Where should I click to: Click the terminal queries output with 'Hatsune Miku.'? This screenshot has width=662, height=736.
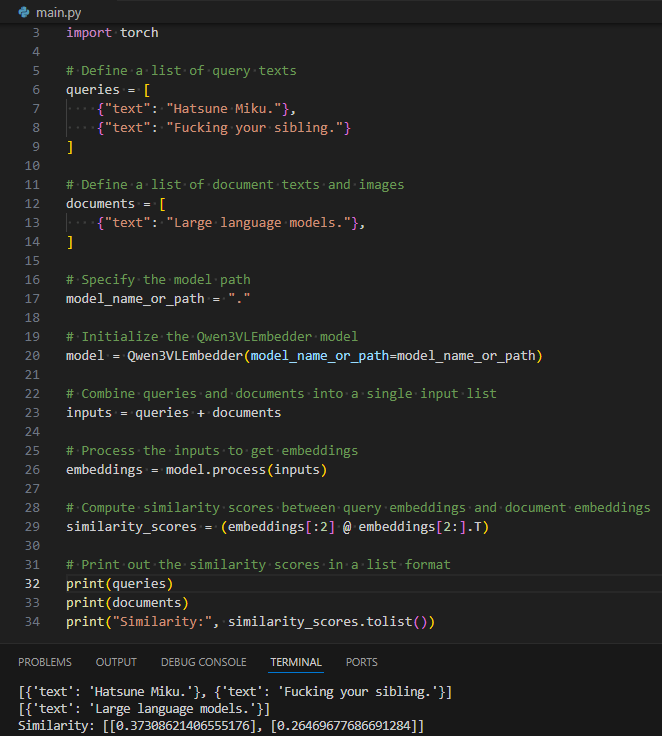pos(235,691)
